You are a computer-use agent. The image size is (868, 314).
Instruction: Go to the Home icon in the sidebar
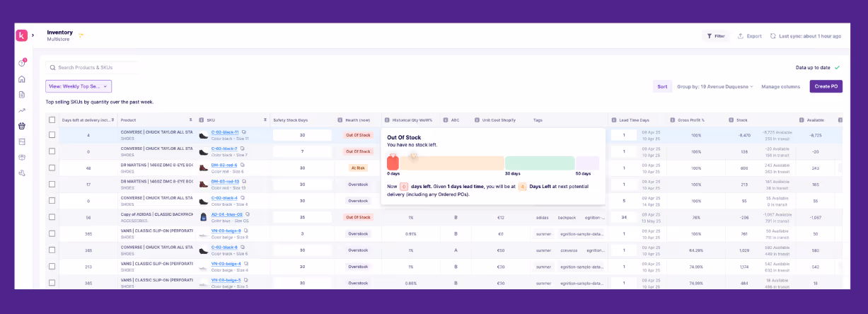click(x=22, y=79)
